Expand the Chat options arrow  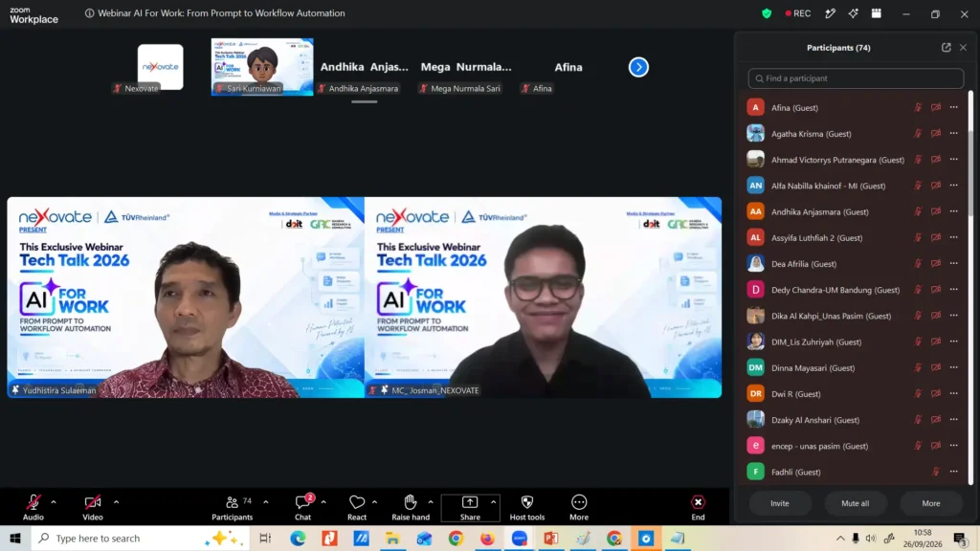point(323,501)
